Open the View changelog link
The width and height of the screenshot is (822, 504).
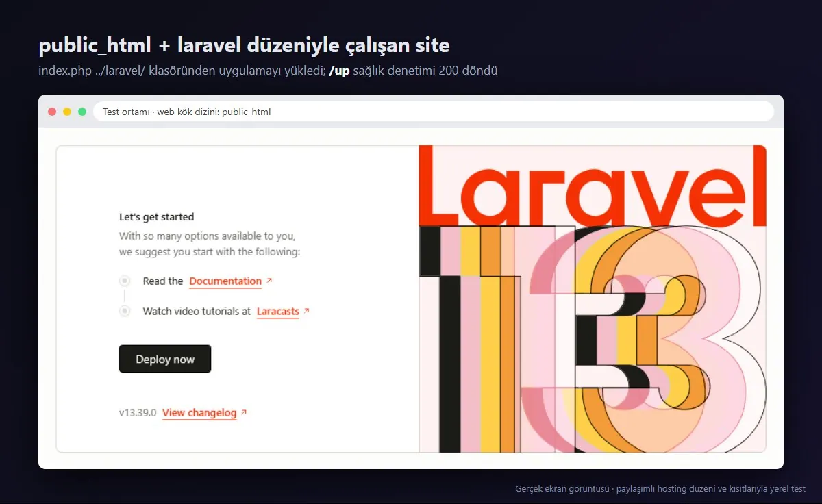tap(199, 413)
